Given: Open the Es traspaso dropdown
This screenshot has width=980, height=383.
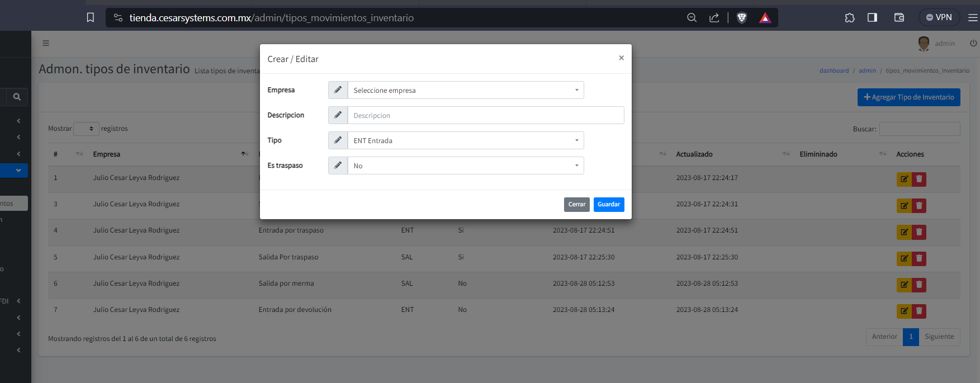Looking at the screenshot, I should click(x=465, y=166).
